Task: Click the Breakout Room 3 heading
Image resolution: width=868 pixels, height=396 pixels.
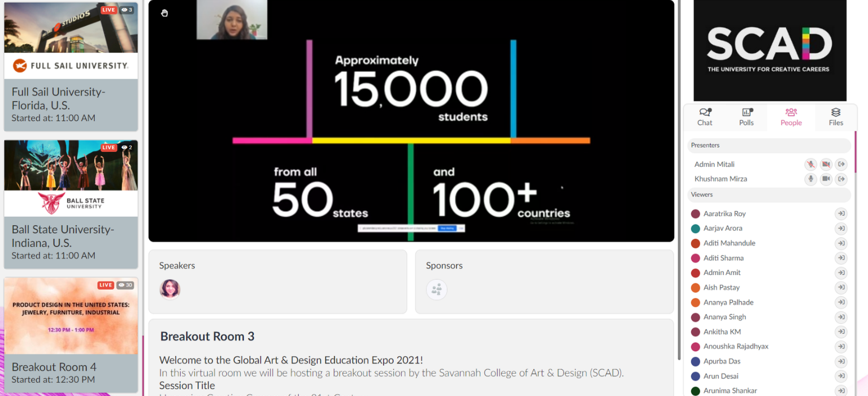Action: click(207, 337)
